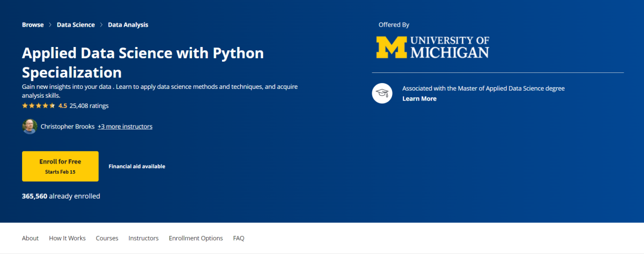This screenshot has height=254, width=644.
Task: Go to the Data Science breadcrumb
Action: [76, 25]
